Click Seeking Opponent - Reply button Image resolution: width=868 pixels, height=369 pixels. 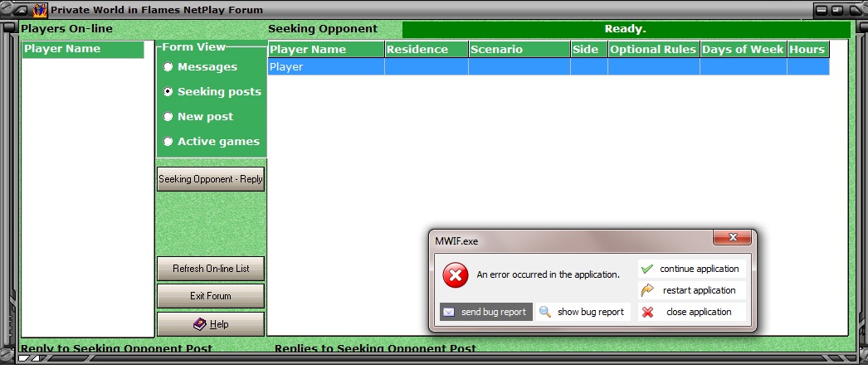210,179
